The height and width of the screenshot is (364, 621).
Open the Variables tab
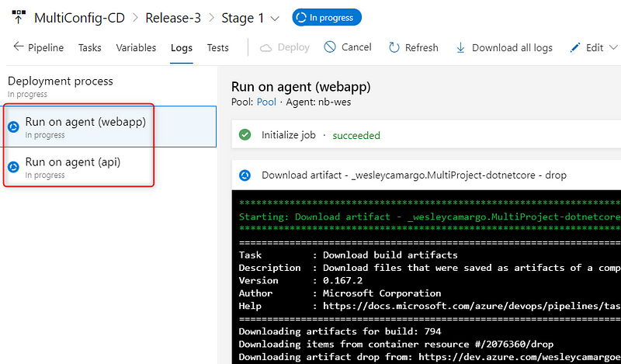tap(136, 47)
